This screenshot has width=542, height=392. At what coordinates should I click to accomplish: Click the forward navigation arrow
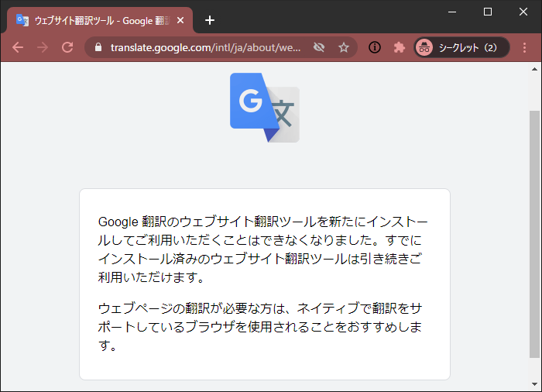pyautogui.click(x=43, y=47)
